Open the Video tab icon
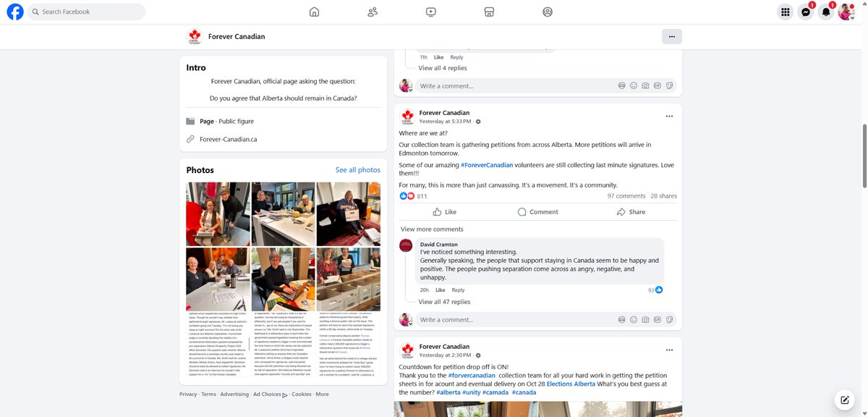 pos(431,12)
